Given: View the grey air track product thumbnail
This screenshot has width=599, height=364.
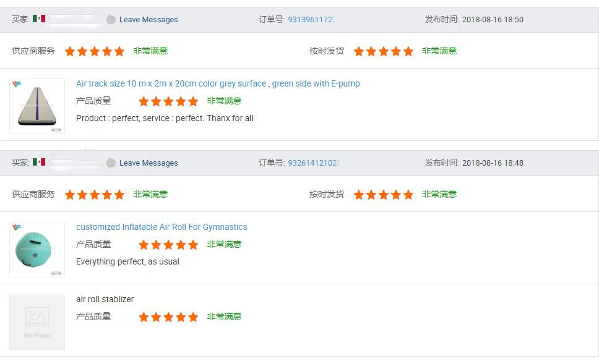Looking at the screenshot, I should click(x=37, y=106).
